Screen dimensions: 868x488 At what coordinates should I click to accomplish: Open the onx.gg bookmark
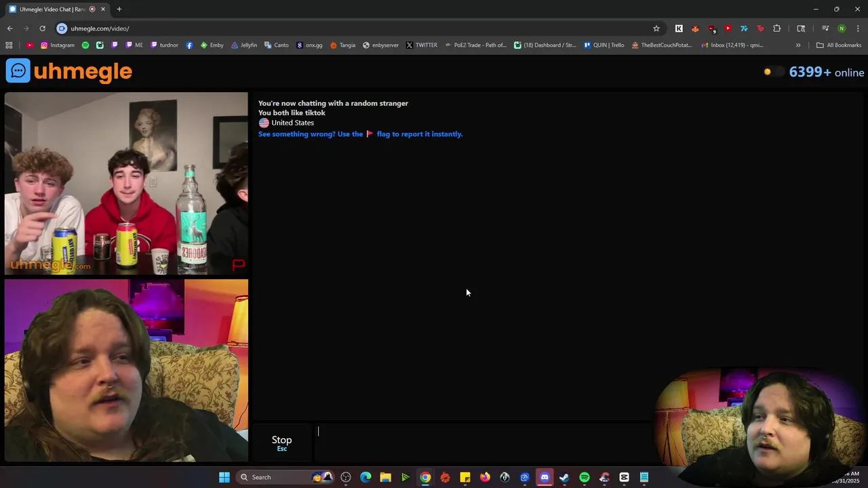click(x=309, y=45)
